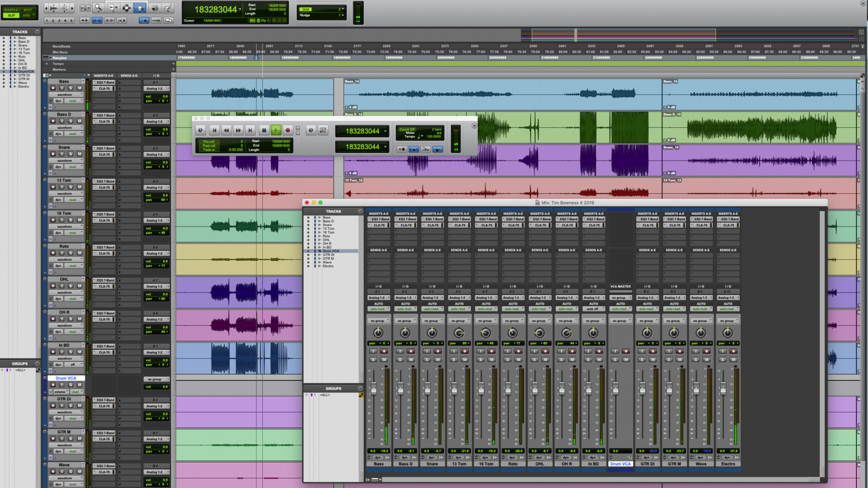This screenshot has height=488, width=868.
Task: Open automation mode dropdown on In BD channel
Action: pyautogui.click(x=593, y=309)
